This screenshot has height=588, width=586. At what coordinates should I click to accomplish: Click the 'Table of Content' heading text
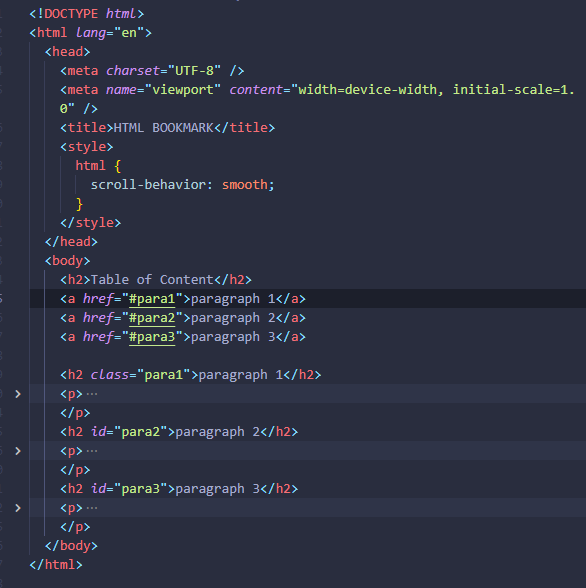[x=152, y=280]
